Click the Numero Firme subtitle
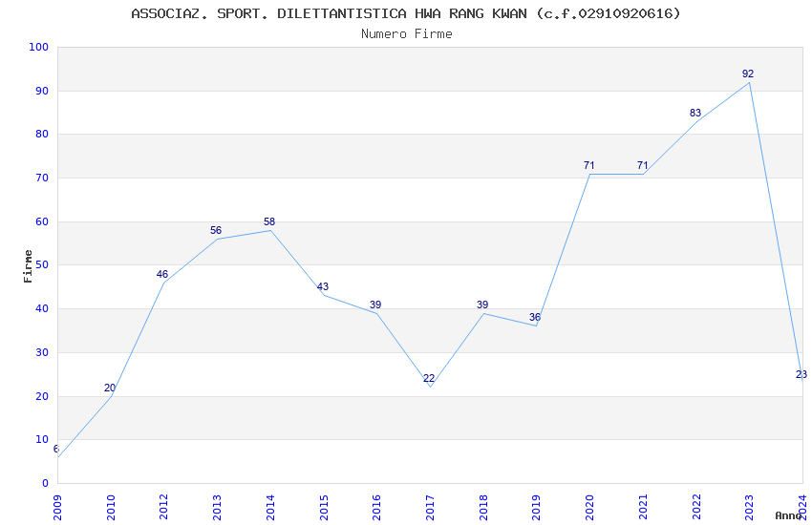 407,34
